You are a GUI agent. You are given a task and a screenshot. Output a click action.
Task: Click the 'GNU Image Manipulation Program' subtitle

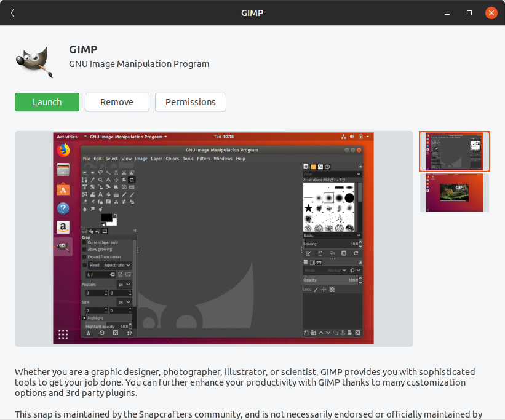(x=139, y=64)
